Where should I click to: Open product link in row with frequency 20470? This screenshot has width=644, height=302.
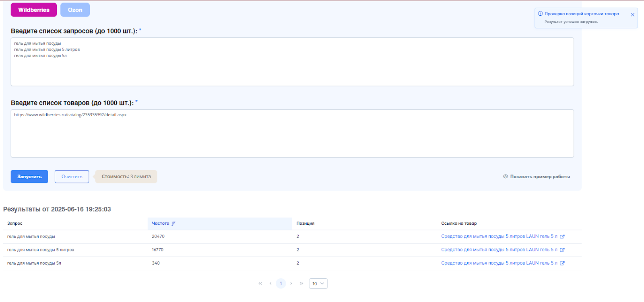click(499, 236)
